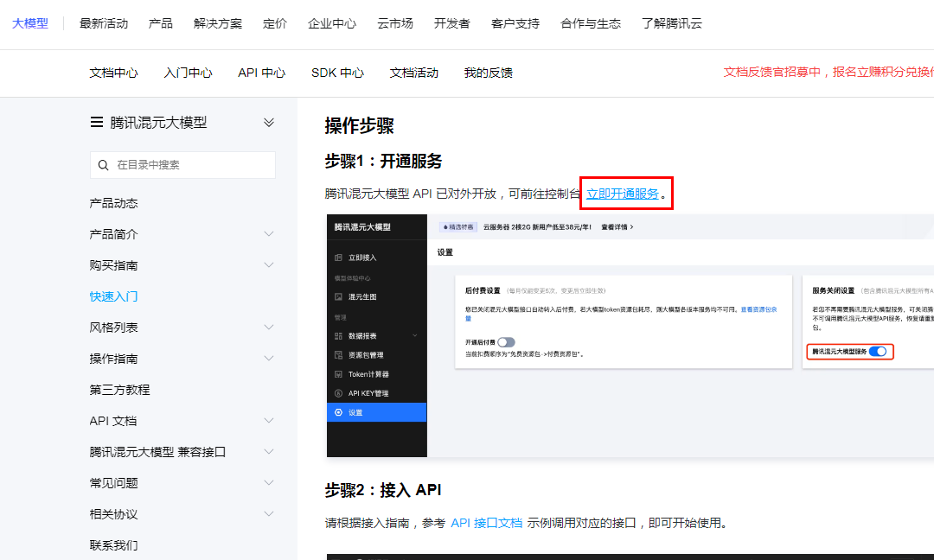The image size is (934, 560).
Task: Expand the 产品简介 section
Action: pos(269,234)
